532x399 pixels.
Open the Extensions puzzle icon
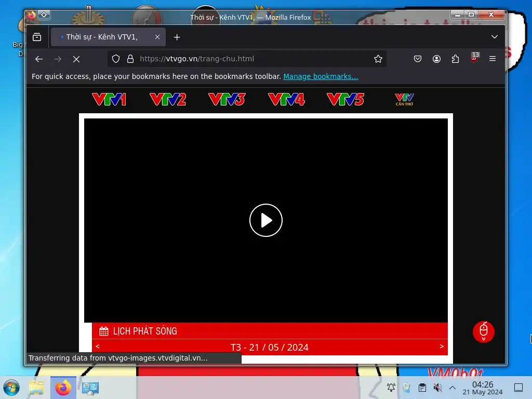(455, 59)
